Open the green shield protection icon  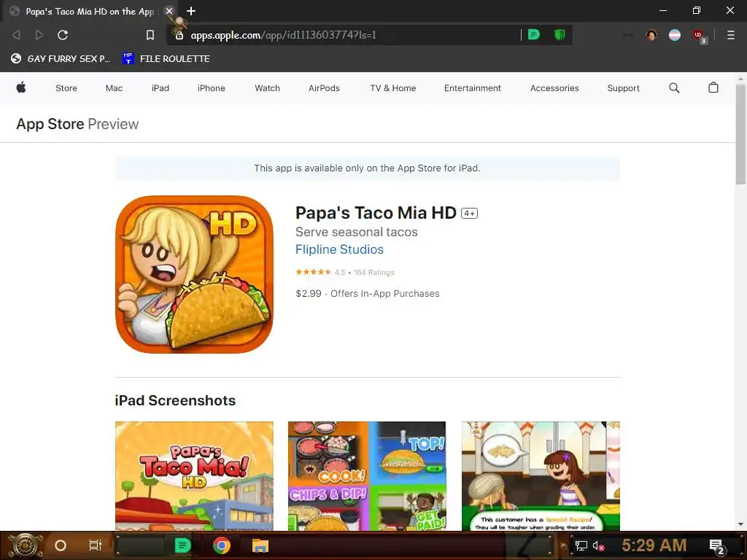pos(560,34)
